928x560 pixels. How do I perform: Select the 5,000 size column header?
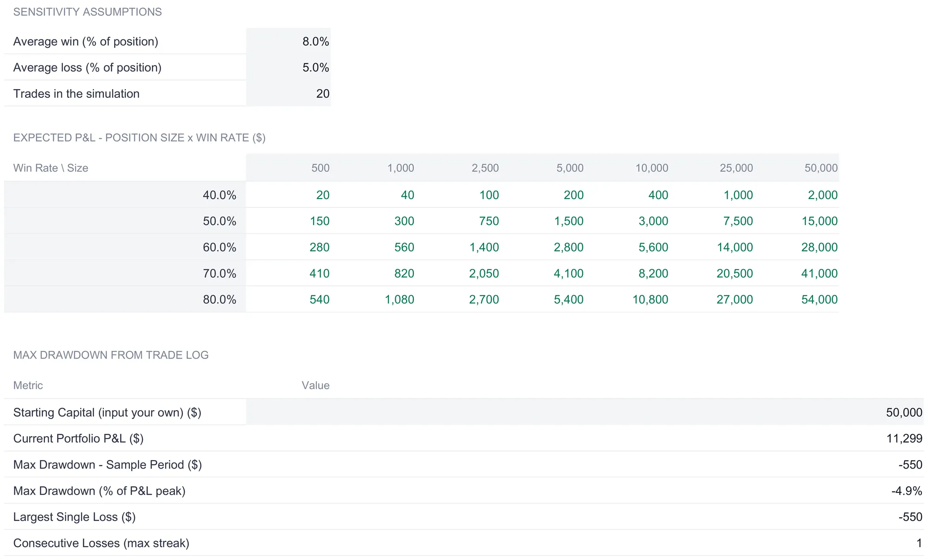(x=570, y=168)
